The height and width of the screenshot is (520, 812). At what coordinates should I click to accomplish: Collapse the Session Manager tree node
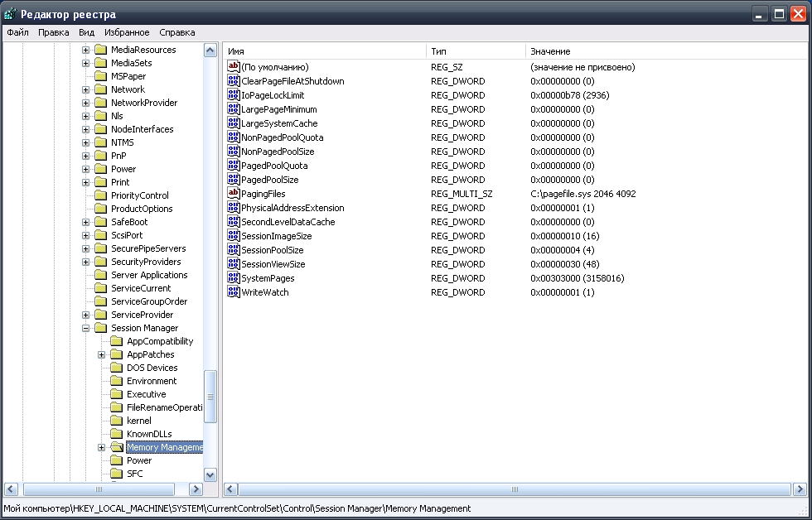[86, 328]
